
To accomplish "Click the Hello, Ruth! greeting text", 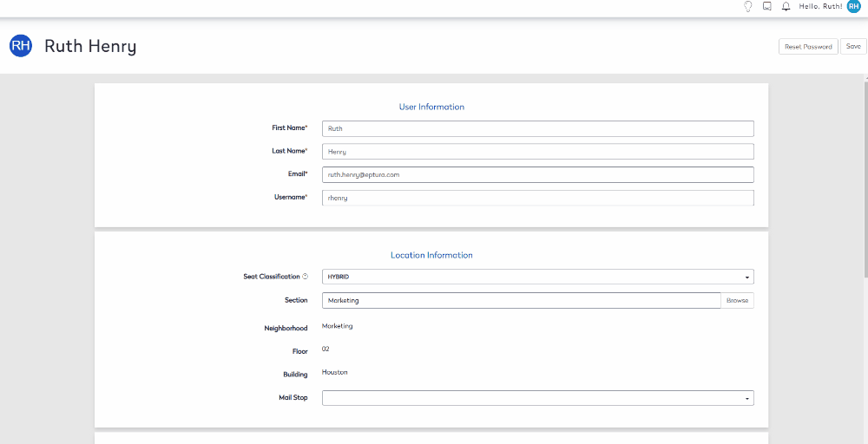I will point(820,7).
